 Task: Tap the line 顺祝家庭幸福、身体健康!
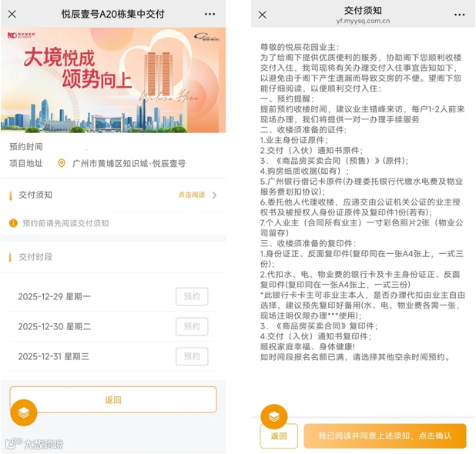click(307, 346)
